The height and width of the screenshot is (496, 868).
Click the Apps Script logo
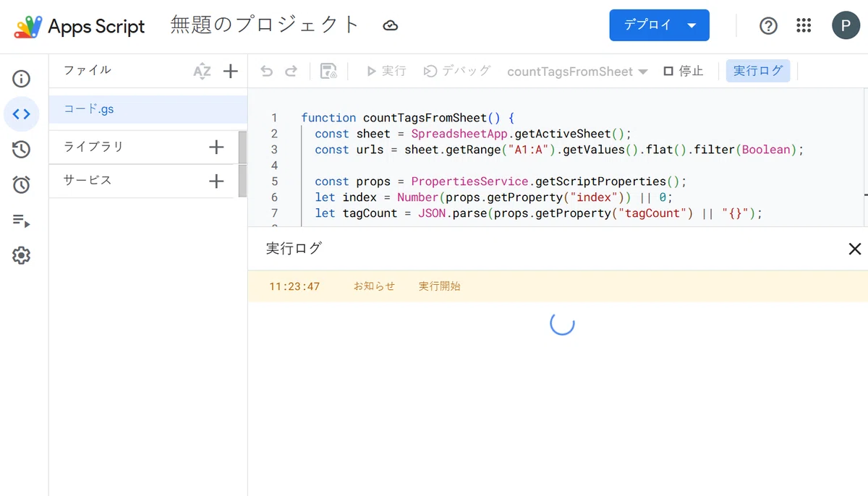click(80, 27)
